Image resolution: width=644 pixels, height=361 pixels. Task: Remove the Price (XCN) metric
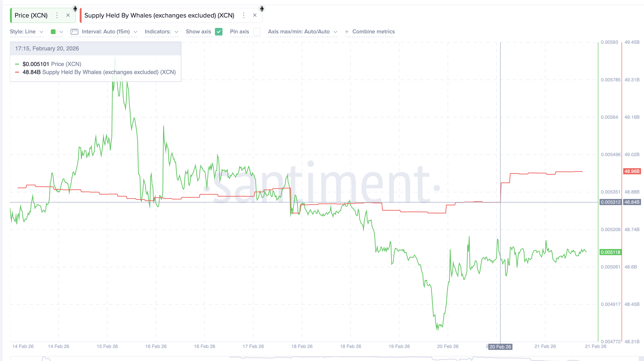coord(68,15)
